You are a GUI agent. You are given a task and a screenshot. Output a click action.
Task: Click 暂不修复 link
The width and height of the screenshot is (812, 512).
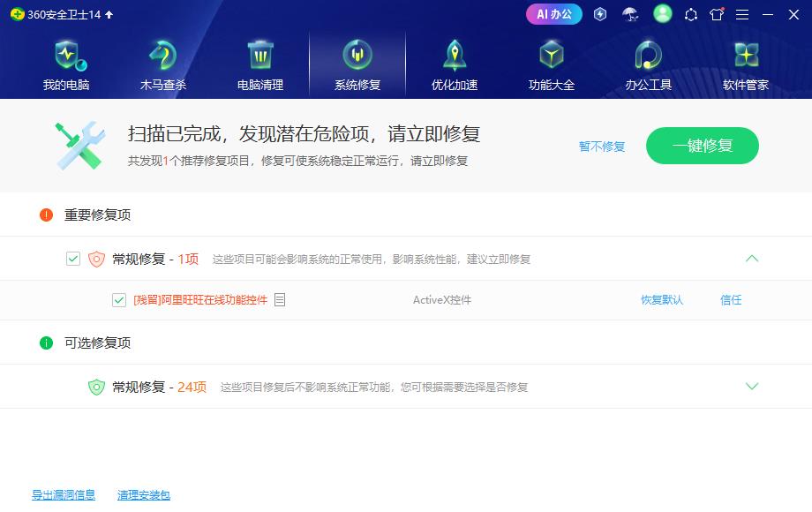point(602,147)
